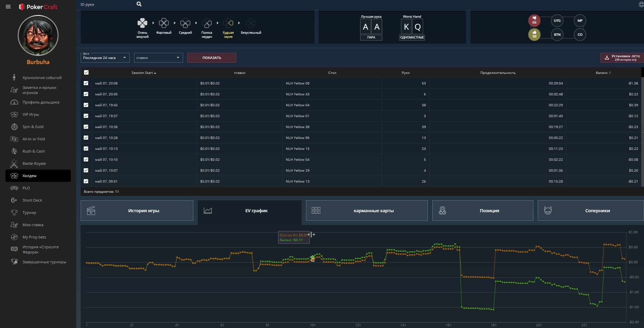Click the PLO sidebar icon
The height and width of the screenshot is (328, 644).
click(14, 188)
